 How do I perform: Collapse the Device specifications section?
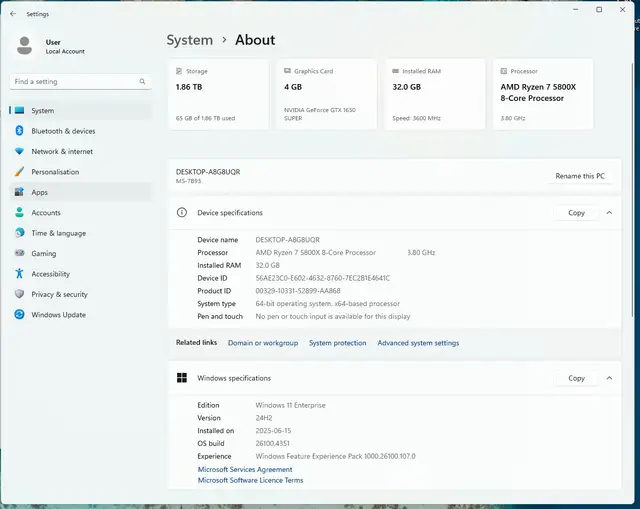point(609,213)
